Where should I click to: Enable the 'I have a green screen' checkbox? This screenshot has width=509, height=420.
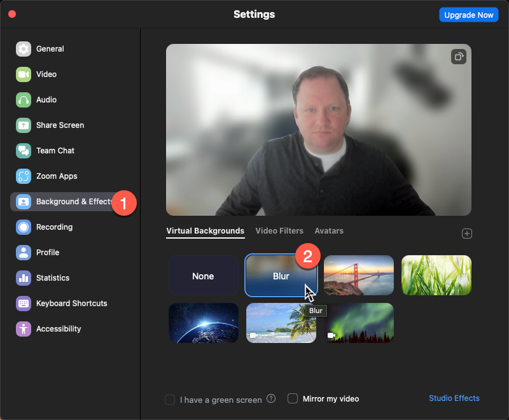170,400
